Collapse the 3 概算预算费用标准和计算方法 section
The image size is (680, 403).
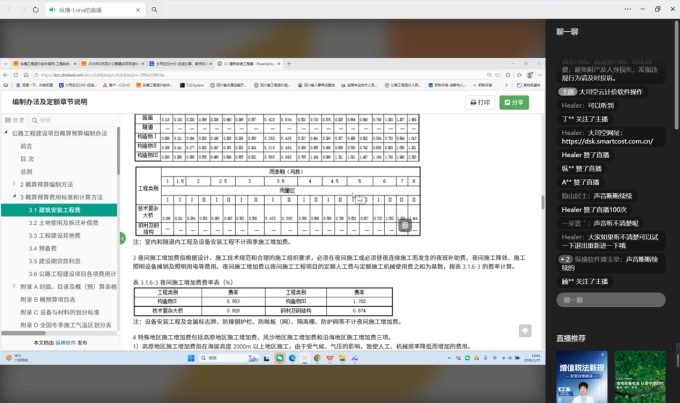[x=16, y=198]
